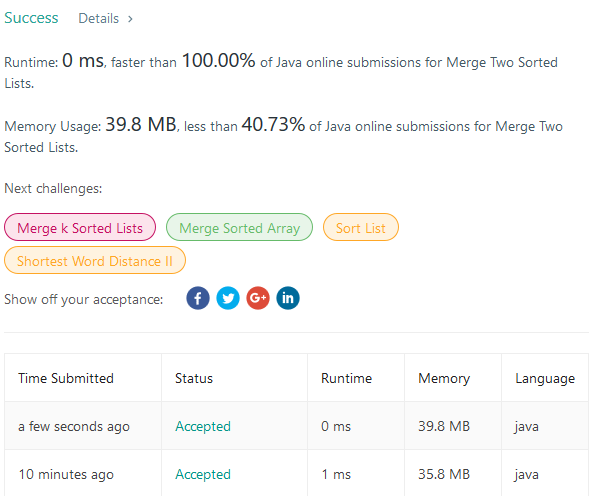Click the Success status label
609x496 pixels.
(31, 18)
